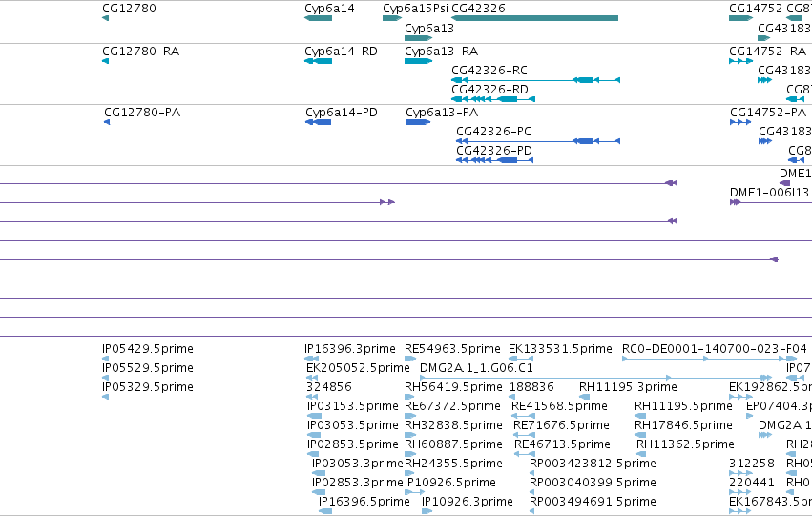The height and width of the screenshot is (516, 812).
Task: Click the IP05329.5prime EST label
Action: coord(148,387)
